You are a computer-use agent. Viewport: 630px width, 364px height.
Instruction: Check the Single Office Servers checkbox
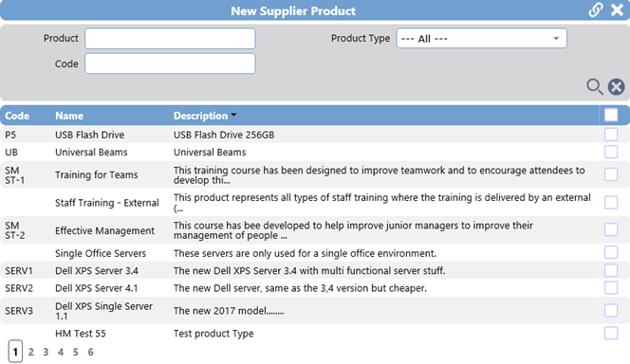tap(611, 252)
